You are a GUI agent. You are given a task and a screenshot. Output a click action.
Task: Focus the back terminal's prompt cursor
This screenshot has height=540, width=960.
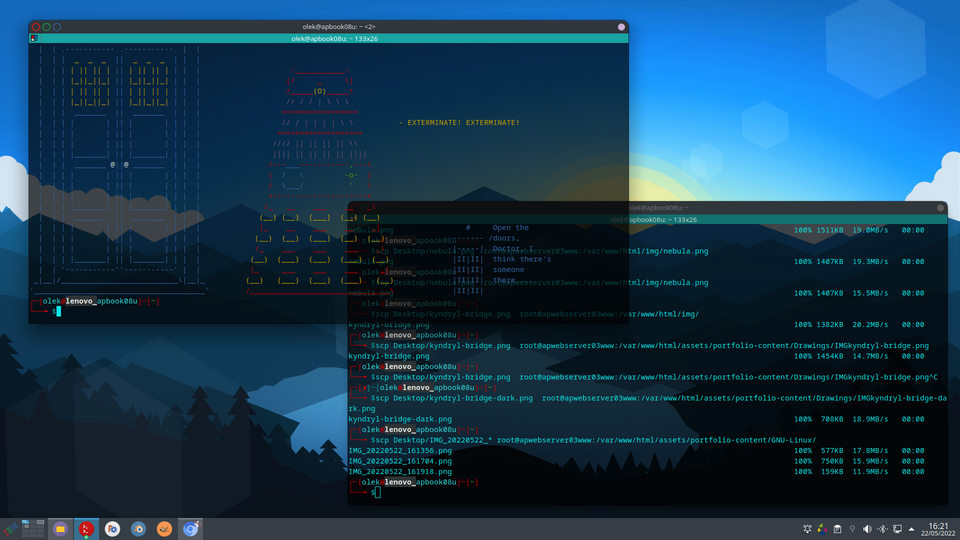pos(378,492)
